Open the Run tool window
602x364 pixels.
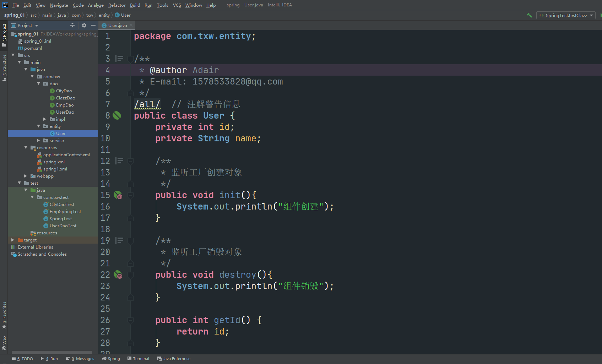(x=49, y=359)
